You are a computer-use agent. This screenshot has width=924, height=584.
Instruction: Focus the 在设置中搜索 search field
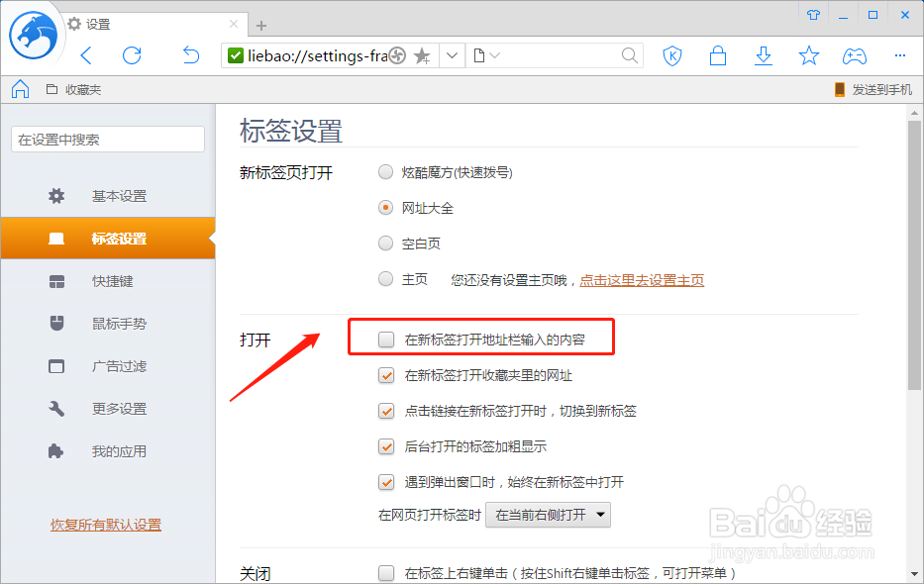tap(108, 140)
